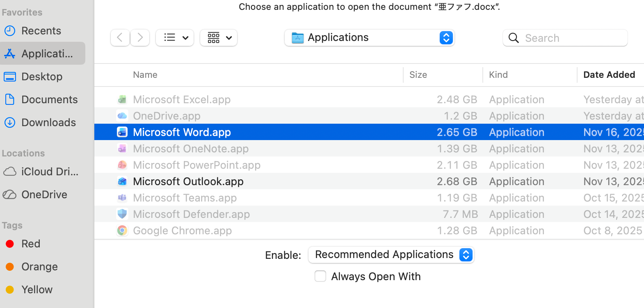Click into the Search field
Viewport: 644px width, 308px height.
pyautogui.click(x=565, y=38)
